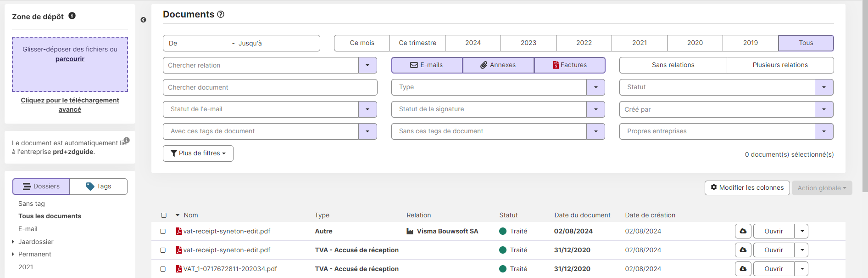Open the Chercher relation dropdown arrow
This screenshot has width=868, height=278.
click(x=367, y=65)
